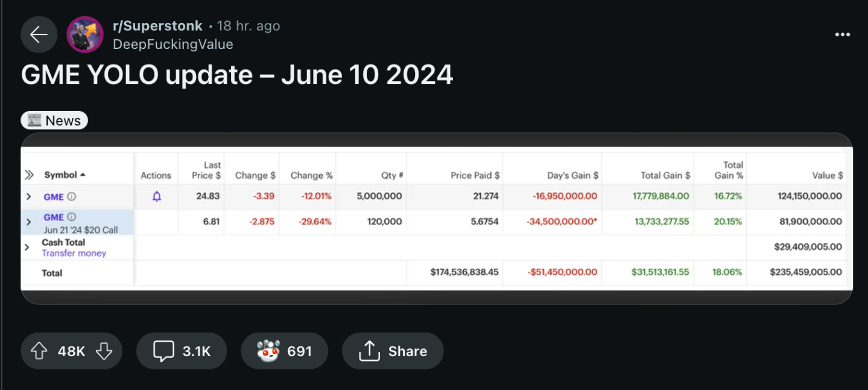Click the info icon beside GME stock
868x390 pixels.
[x=72, y=197]
